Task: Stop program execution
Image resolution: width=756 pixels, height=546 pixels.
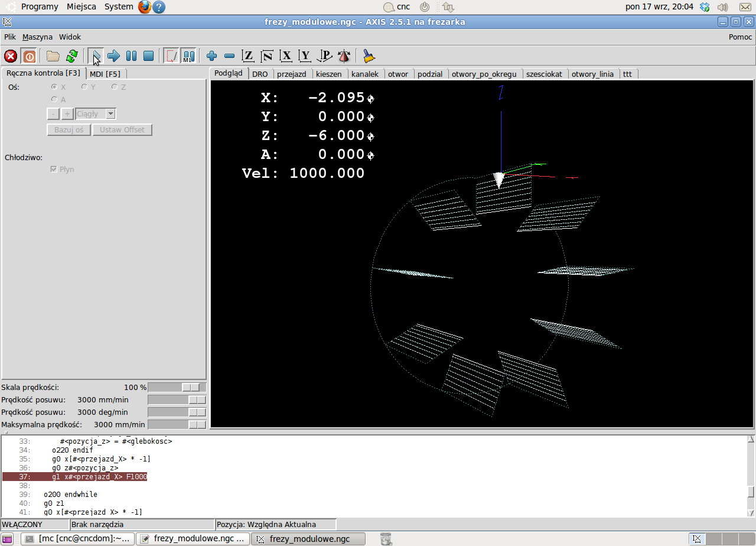Action: click(x=149, y=56)
